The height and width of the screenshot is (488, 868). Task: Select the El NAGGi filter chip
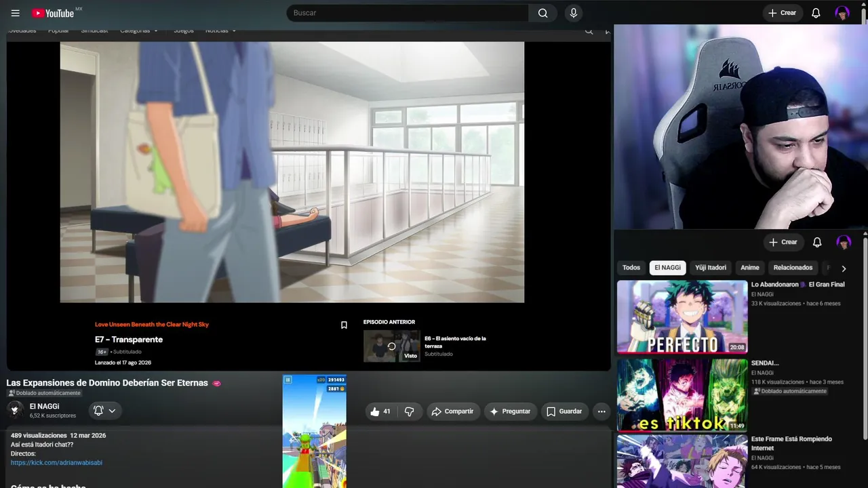click(x=667, y=268)
